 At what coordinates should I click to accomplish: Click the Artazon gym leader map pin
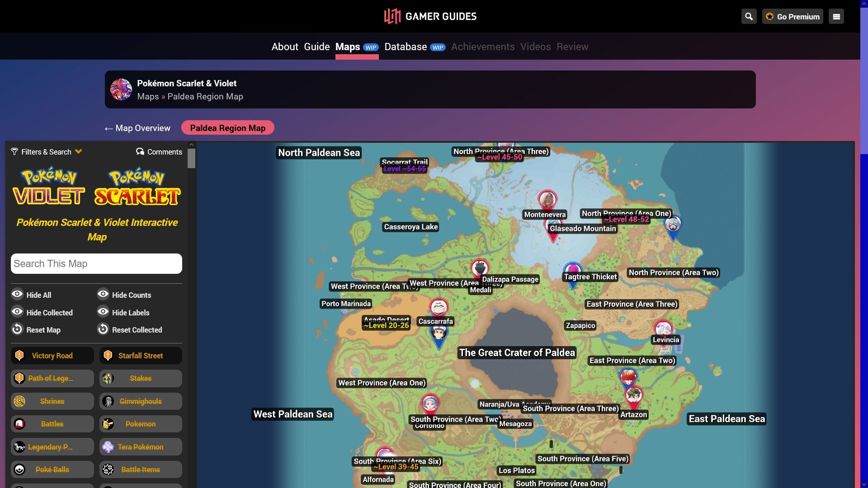pos(634,396)
